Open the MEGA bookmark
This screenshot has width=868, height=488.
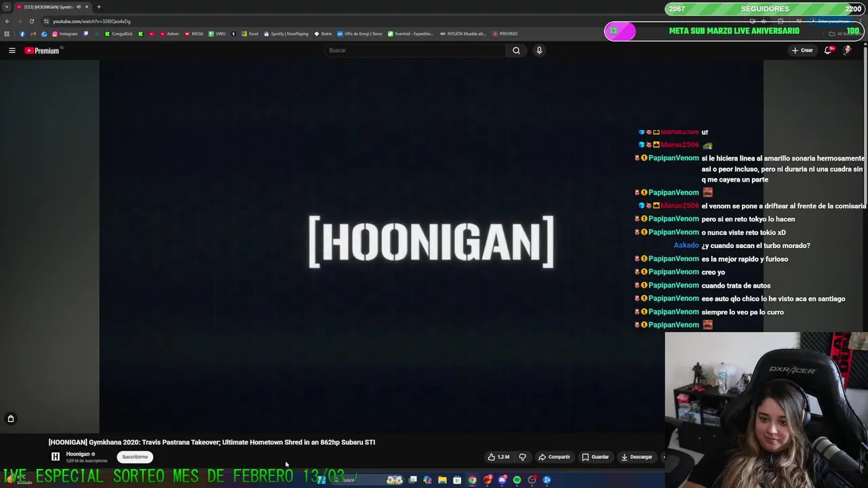(194, 34)
